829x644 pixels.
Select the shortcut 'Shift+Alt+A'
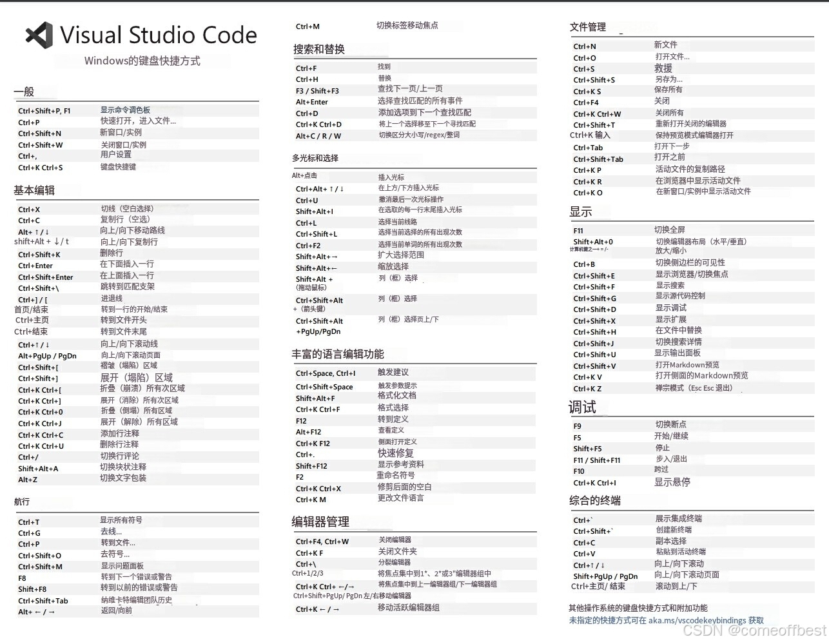coord(38,469)
